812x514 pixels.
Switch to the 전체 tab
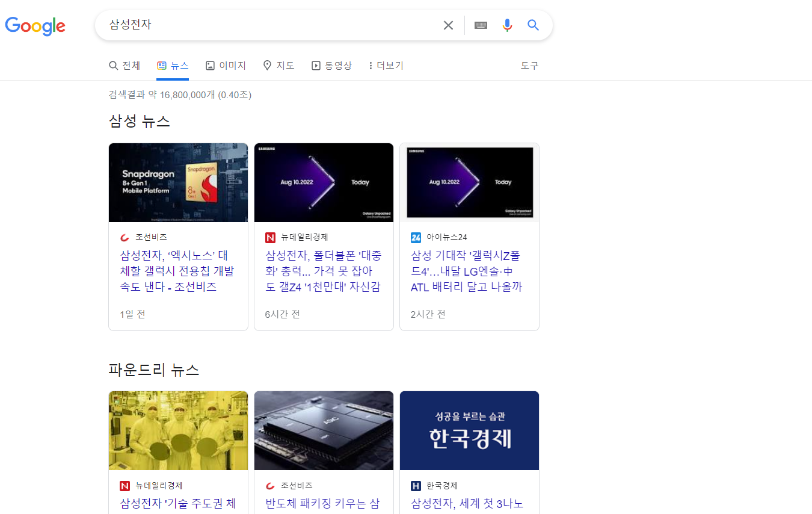[125, 66]
